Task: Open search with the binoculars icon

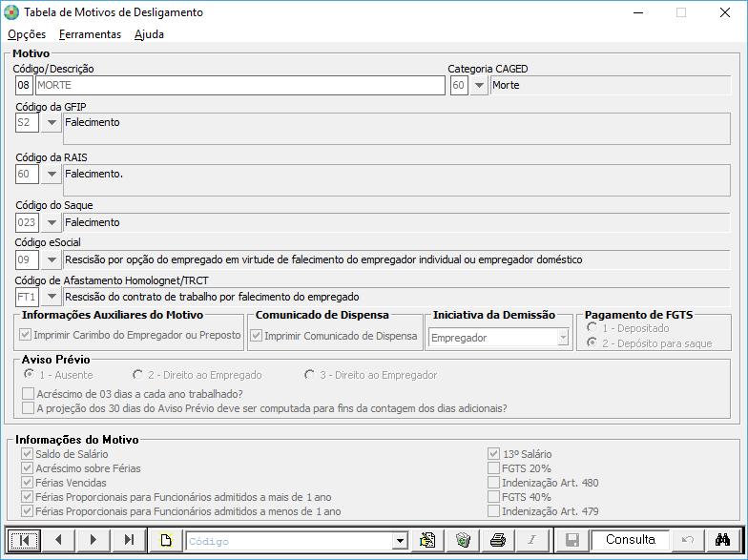Action: [722, 540]
